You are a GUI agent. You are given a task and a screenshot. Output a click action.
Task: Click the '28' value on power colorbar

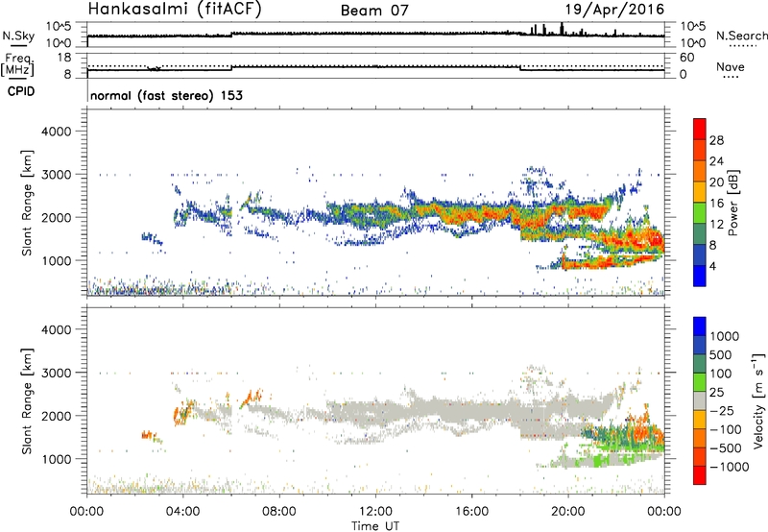(x=716, y=140)
